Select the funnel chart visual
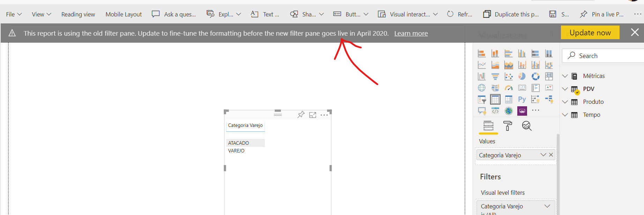This screenshot has width=644, height=215. click(x=495, y=76)
